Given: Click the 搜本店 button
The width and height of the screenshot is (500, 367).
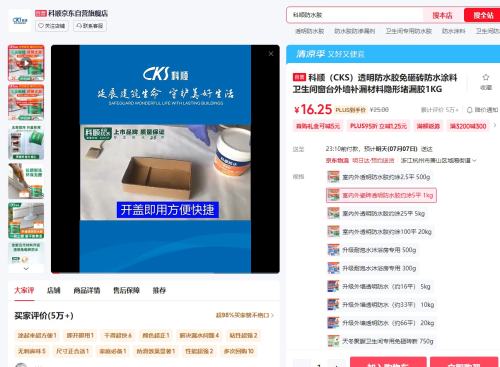Looking at the screenshot, I should coord(443,15).
